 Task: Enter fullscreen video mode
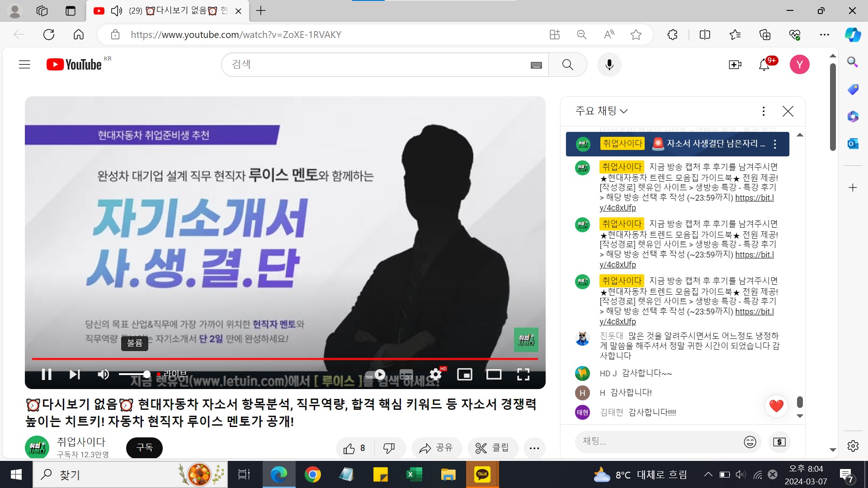523,374
